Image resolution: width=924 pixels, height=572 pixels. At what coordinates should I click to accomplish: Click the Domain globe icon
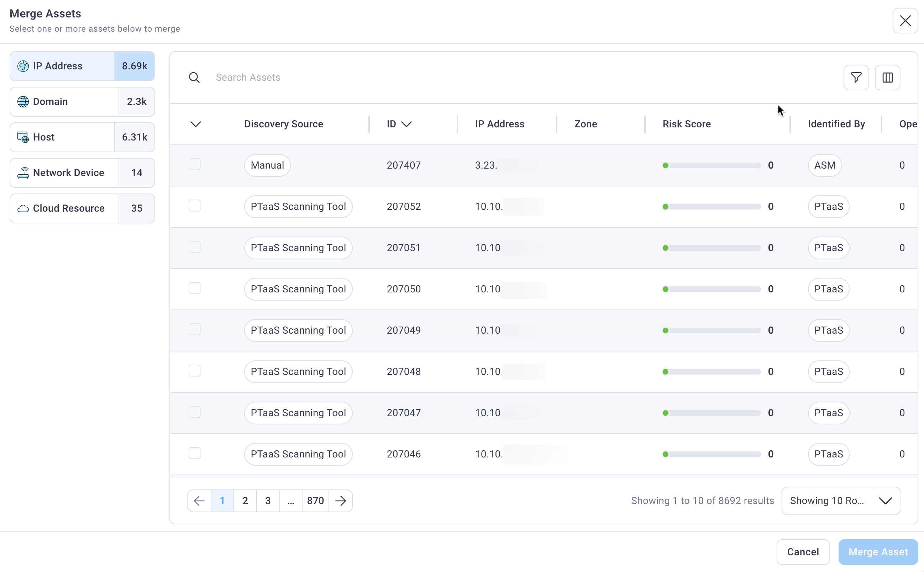[23, 101]
